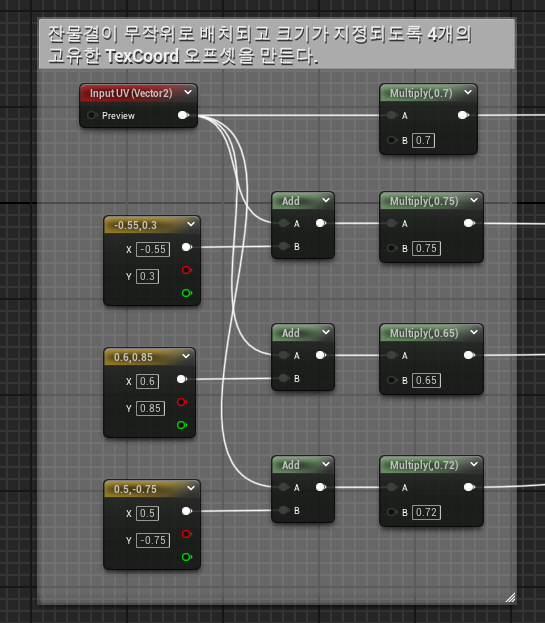Click white RG output pin of -0.55,0.3 node

point(187,247)
